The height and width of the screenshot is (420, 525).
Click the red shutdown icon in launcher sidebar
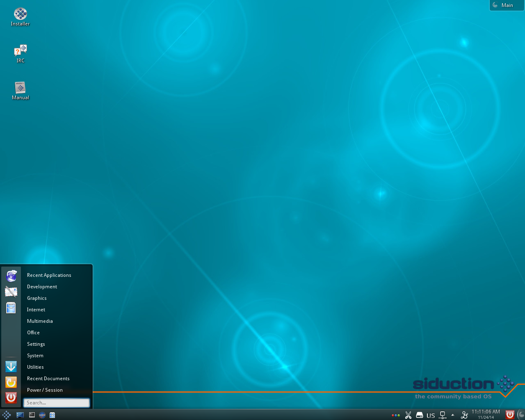(11, 397)
